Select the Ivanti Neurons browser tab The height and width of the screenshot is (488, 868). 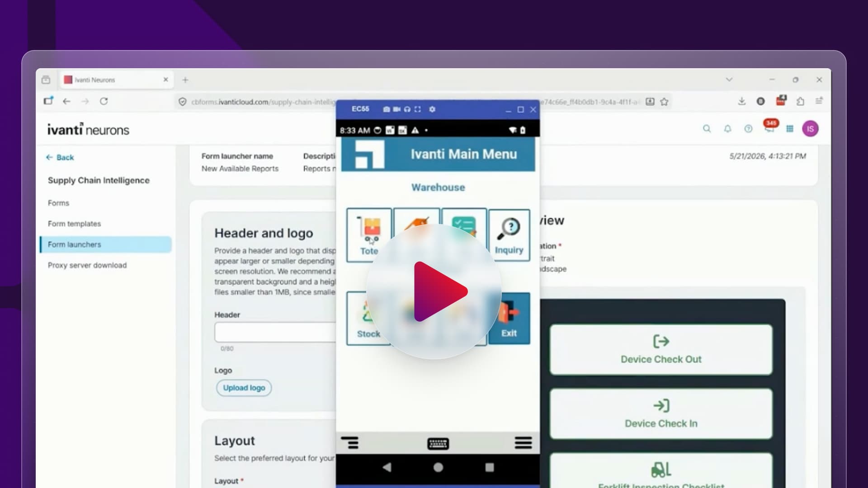(117, 80)
